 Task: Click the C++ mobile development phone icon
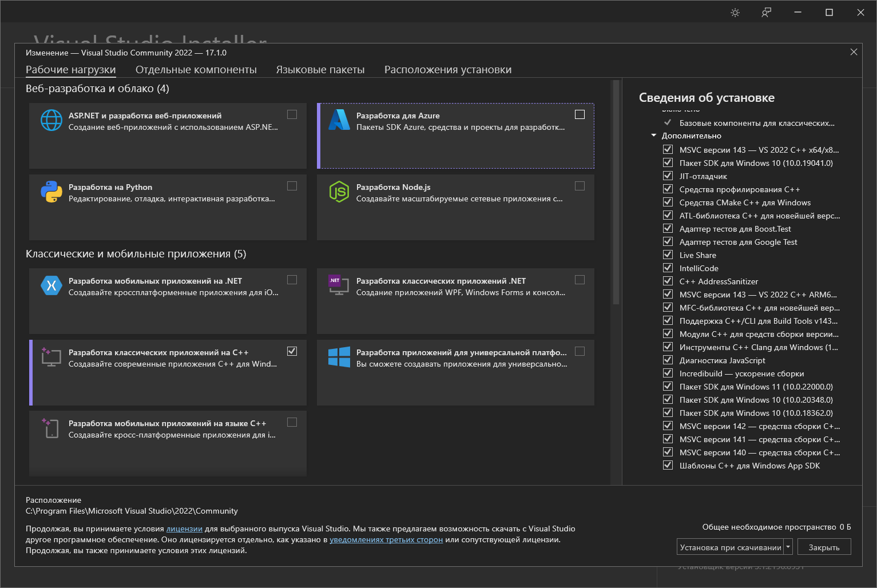[51, 428]
